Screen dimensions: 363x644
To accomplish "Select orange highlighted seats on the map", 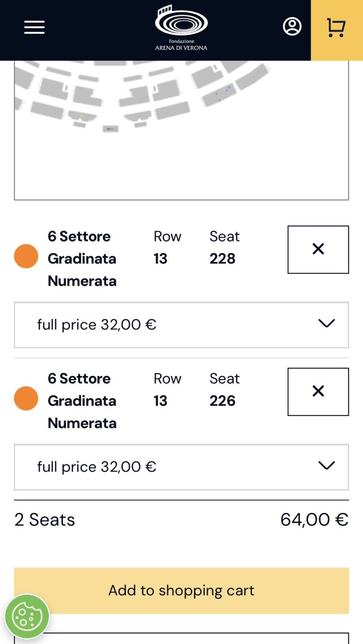I will [x=256, y=74].
